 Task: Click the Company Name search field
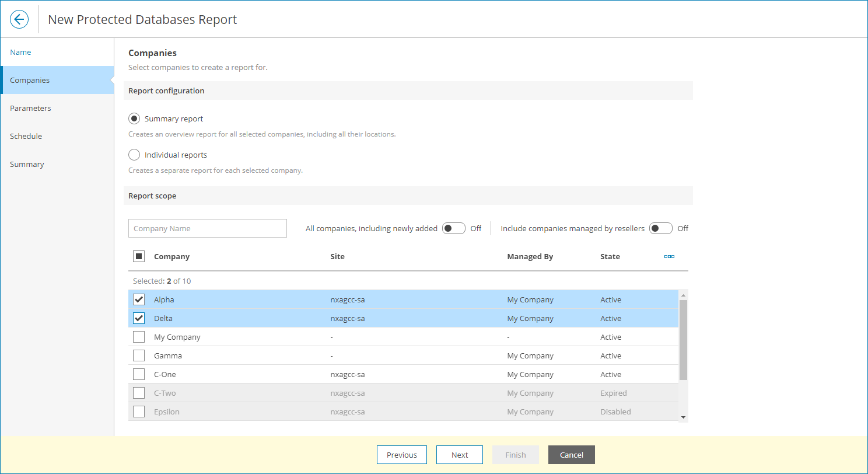click(x=207, y=228)
